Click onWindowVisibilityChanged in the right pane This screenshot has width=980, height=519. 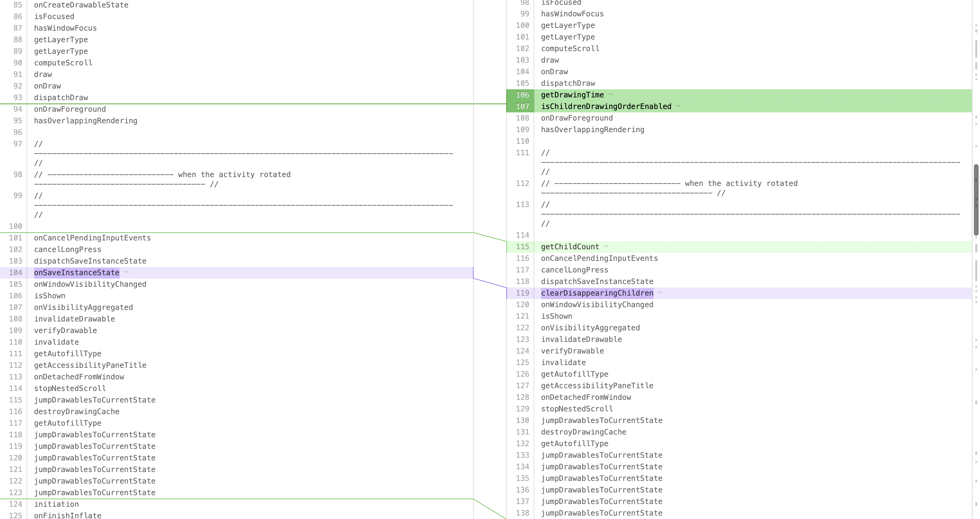[597, 304]
